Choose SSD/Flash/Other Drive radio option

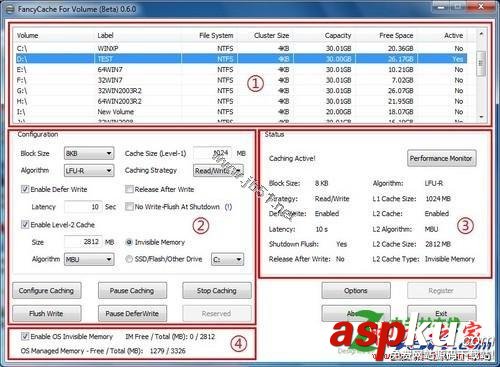point(129,259)
